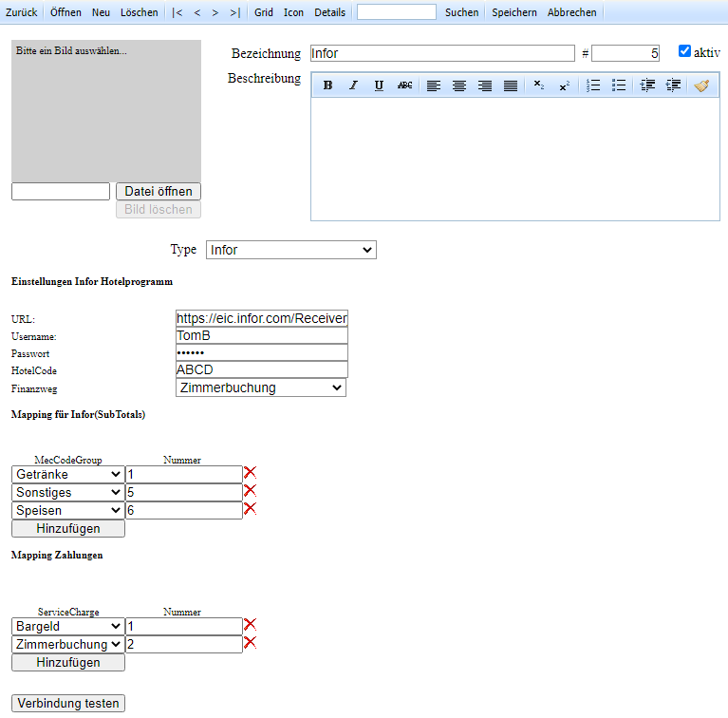Center description text

tap(459, 85)
